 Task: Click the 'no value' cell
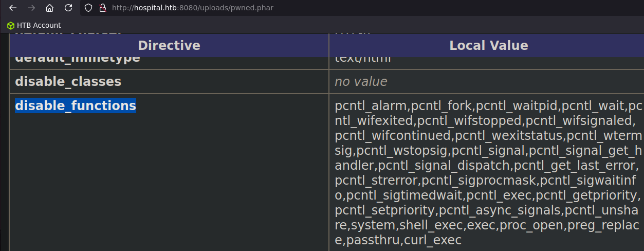click(487, 81)
